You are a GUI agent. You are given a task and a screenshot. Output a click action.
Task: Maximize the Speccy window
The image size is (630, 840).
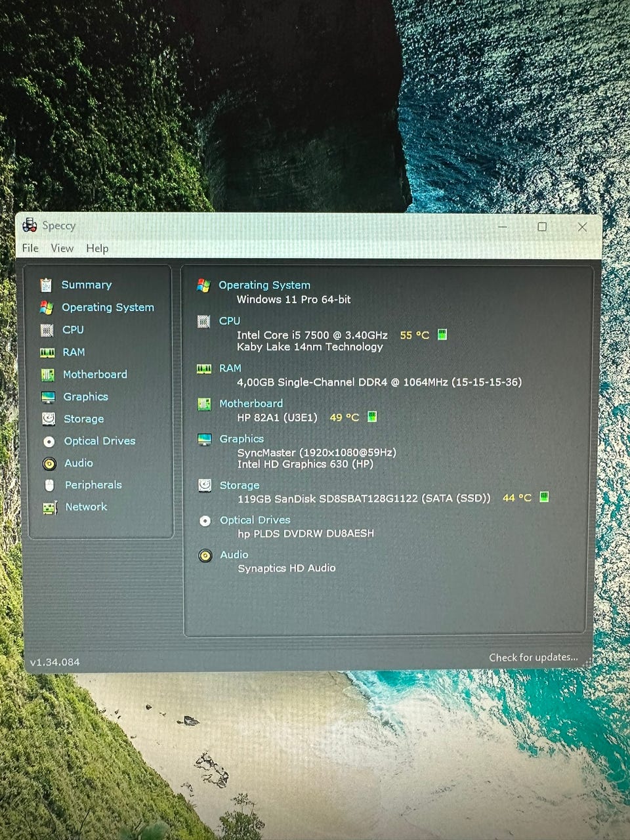click(x=542, y=226)
